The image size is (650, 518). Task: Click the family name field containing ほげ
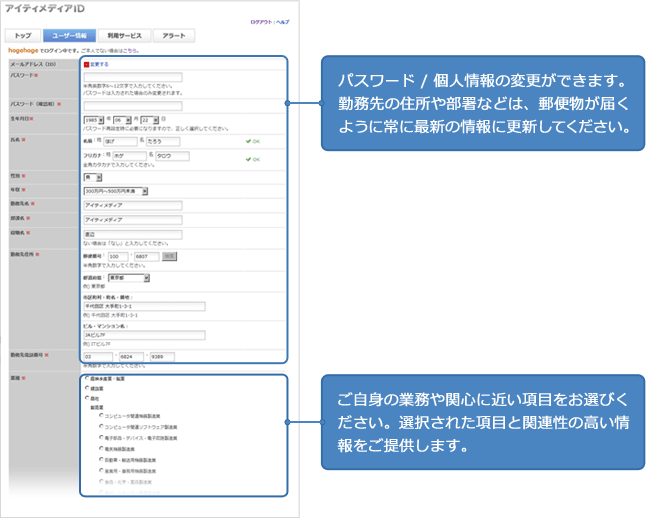(120, 142)
